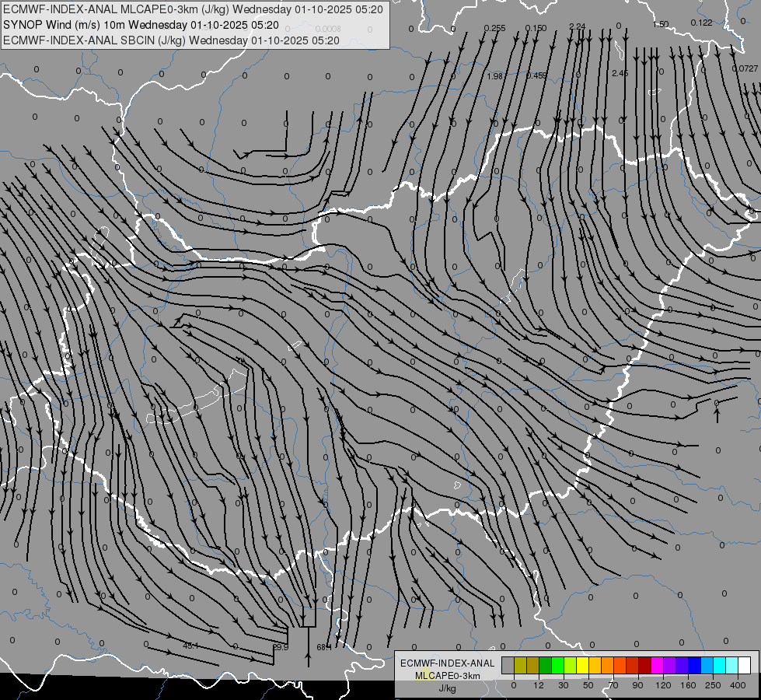Click the pure yellow legend swatch
The width and height of the screenshot is (761, 700).
[582, 665]
